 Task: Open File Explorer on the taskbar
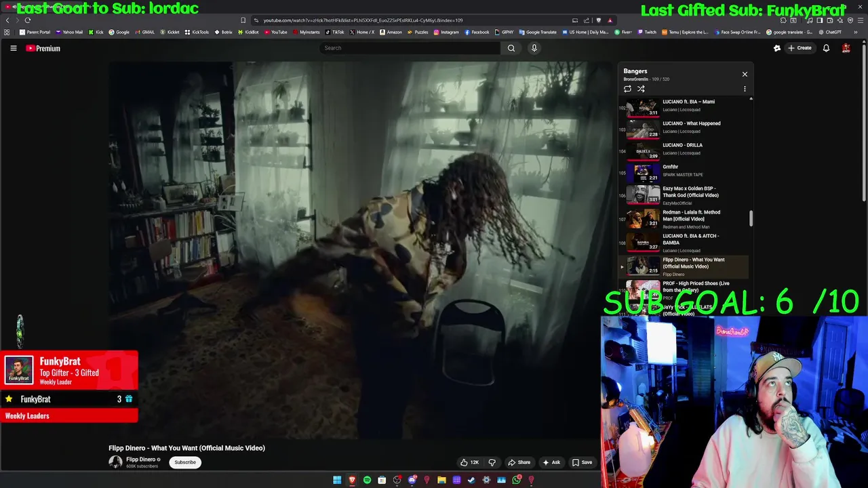pos(441,480)
